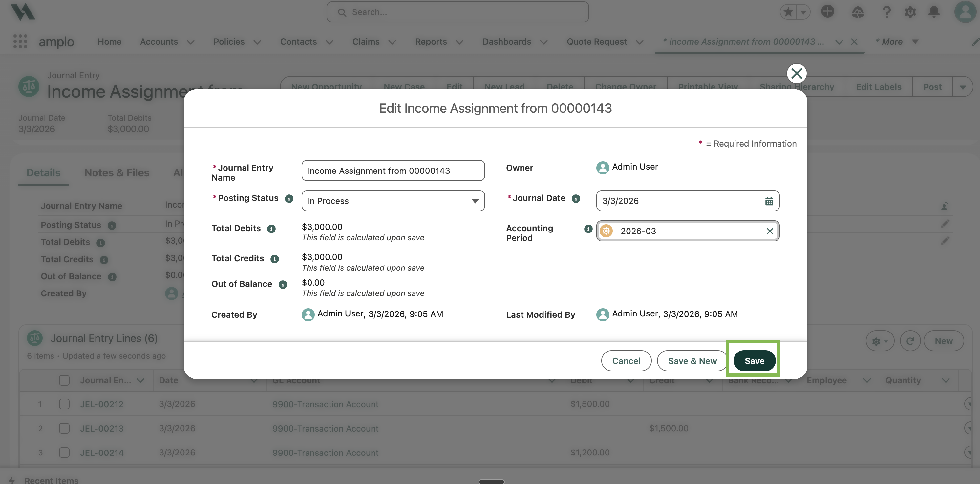Clear the Accounting Period 2026-03 value
The height and width of the screenshot is (484, 980).
click(770, 231)
